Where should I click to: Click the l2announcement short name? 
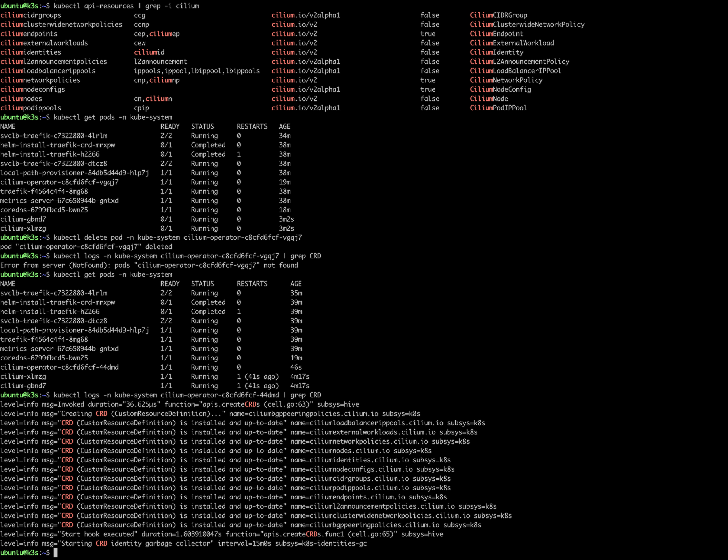pyautogui.click(x=160, y=62)
